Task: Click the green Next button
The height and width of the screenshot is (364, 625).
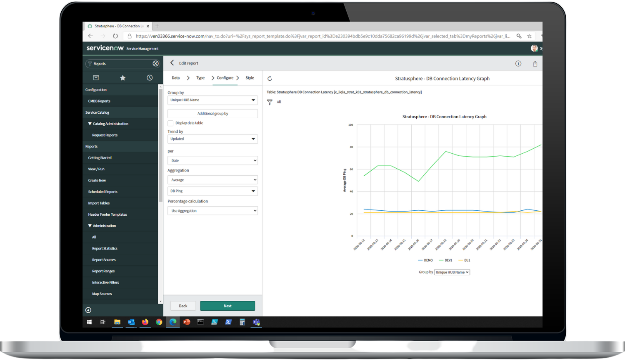Action: pos(227,306)
